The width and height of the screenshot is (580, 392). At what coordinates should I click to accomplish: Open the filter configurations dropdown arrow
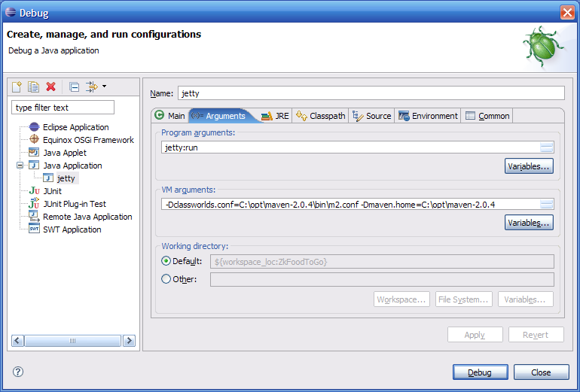104,87
